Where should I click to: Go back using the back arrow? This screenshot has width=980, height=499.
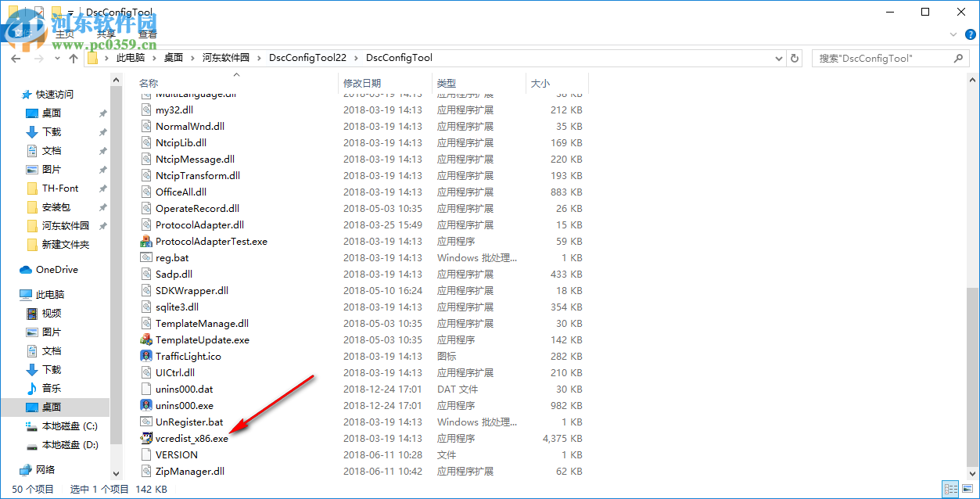click(16, 57)
